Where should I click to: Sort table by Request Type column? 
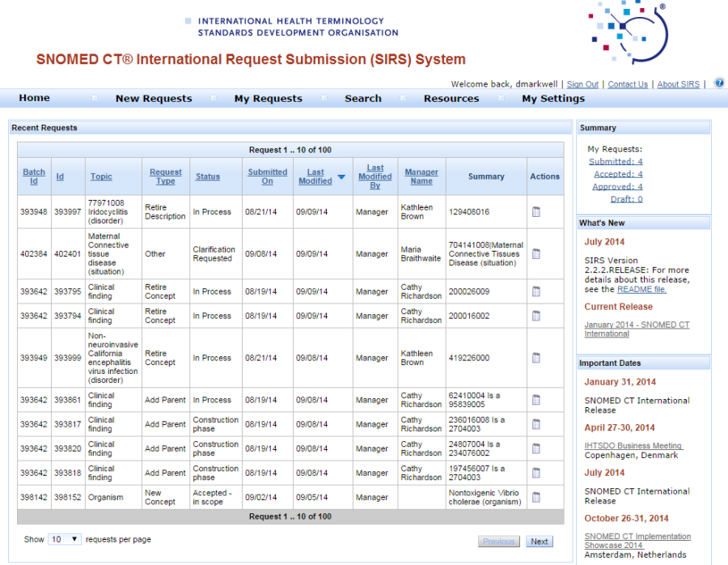point(165,176)
